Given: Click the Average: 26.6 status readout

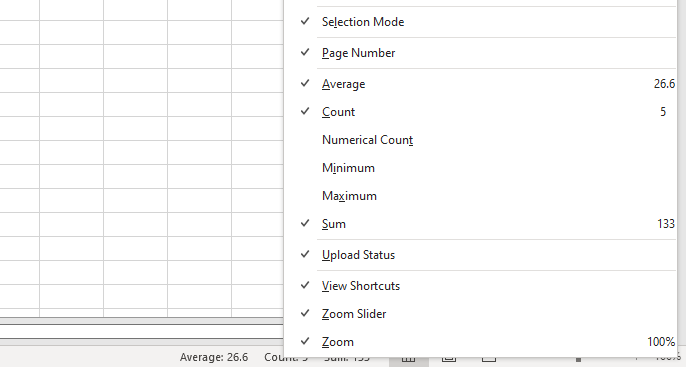Looking at the screenshot, I should point(214,357).
